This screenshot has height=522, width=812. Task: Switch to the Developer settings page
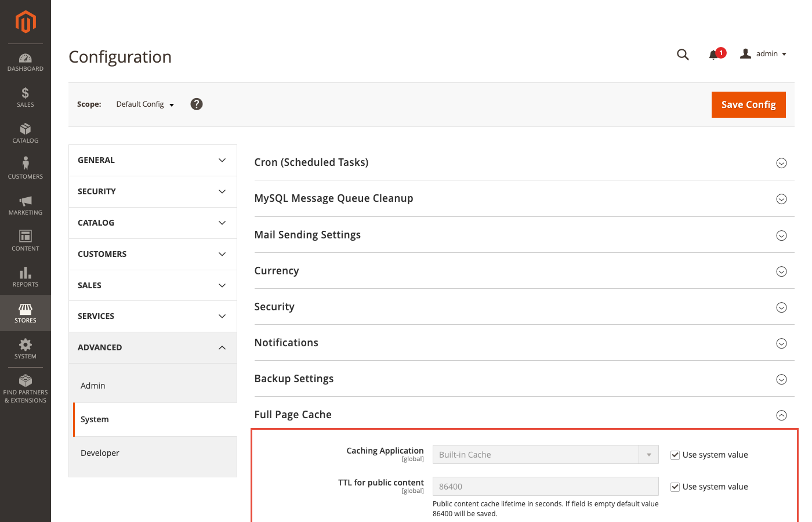click(x=100, y=452)
